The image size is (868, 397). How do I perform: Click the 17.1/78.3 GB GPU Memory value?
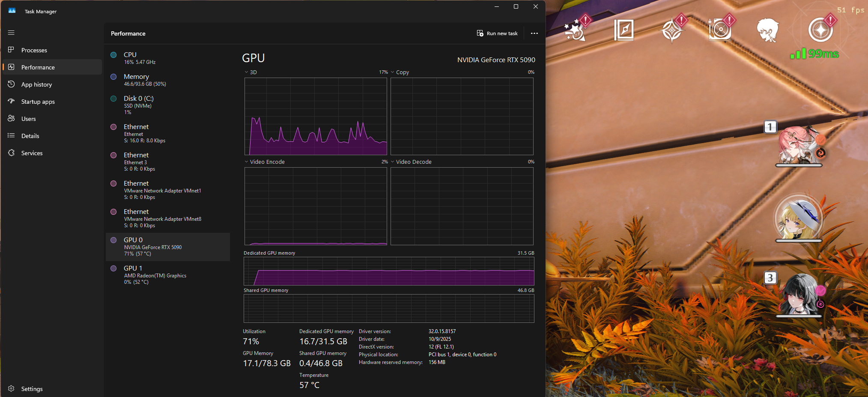point(267,364)
